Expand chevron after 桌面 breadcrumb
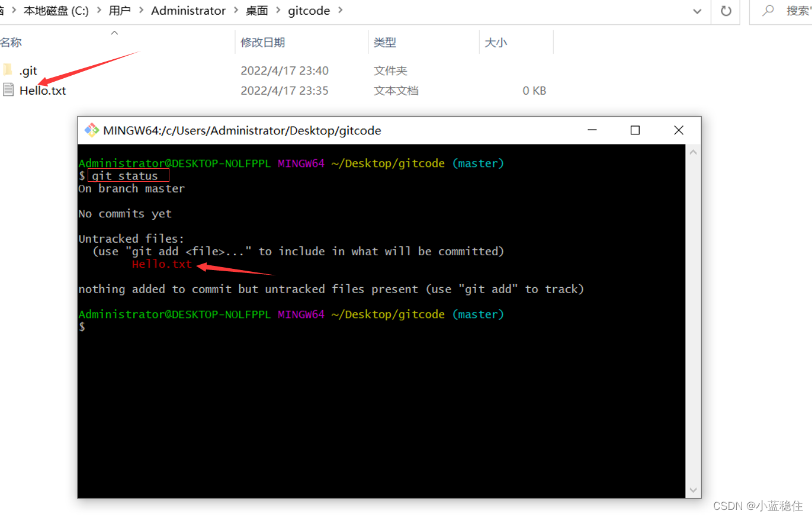 278,11
